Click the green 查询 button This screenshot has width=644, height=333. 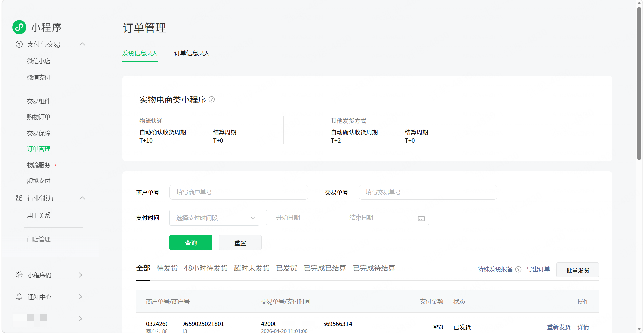191,242
